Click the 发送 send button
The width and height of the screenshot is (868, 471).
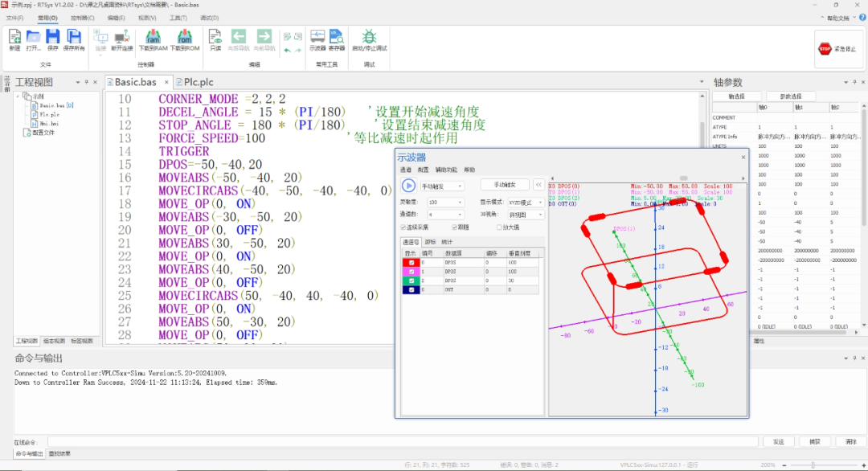[779, 442]
